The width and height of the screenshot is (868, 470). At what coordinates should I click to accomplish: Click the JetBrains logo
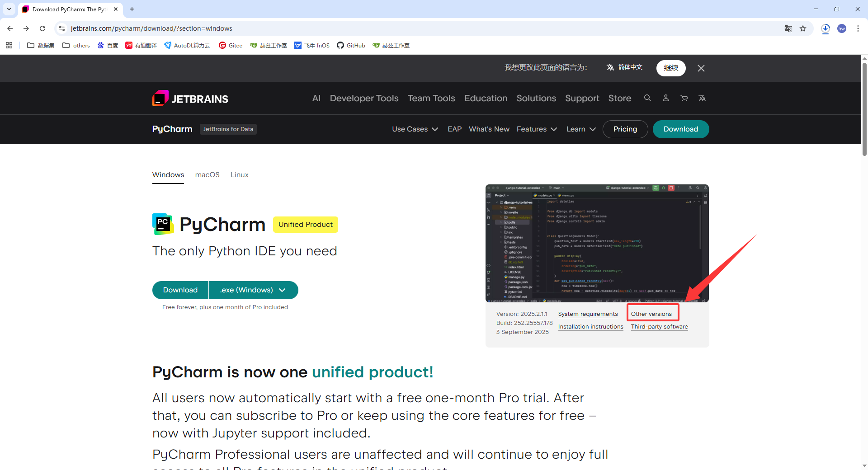(190, 99)
